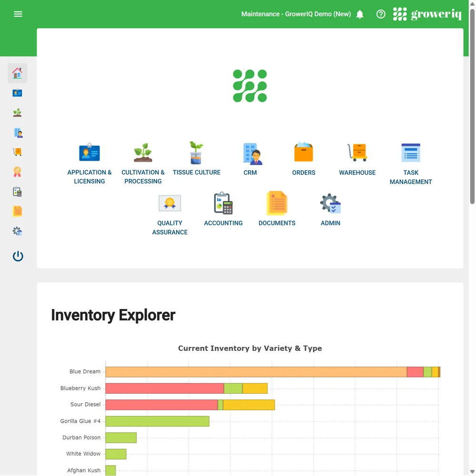The width and height of the screenshot is (476, 476).
Task: Click TASK MANAGEMENT label
Action: pos(411,177)
